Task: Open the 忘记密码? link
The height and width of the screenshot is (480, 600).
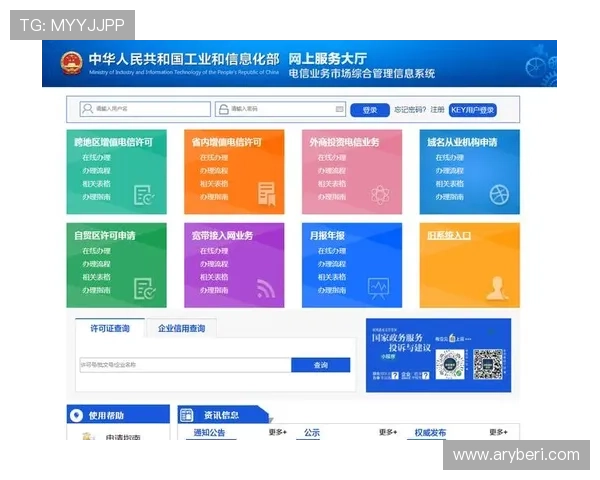Action: click(x=410, y=110)
